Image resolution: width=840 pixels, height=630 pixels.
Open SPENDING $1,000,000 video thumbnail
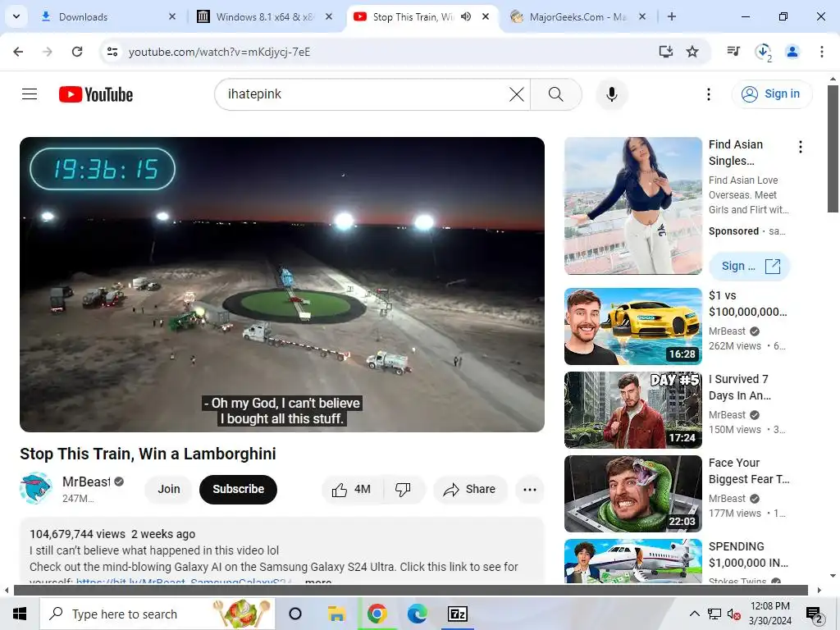(633, 561)
